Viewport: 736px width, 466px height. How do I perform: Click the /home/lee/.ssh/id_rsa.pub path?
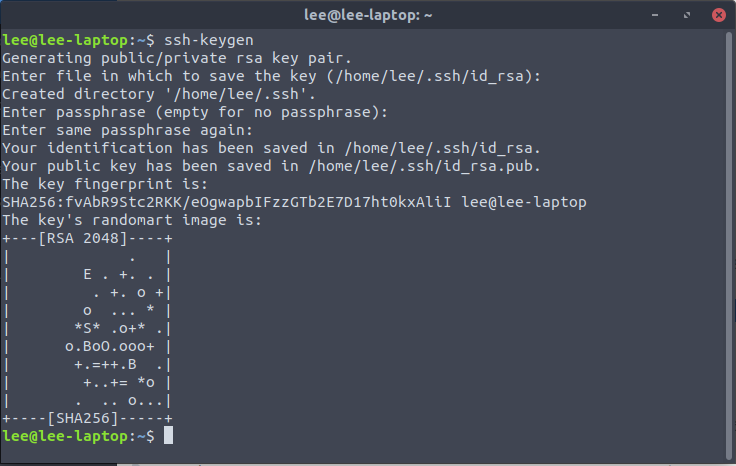point(420,166)
